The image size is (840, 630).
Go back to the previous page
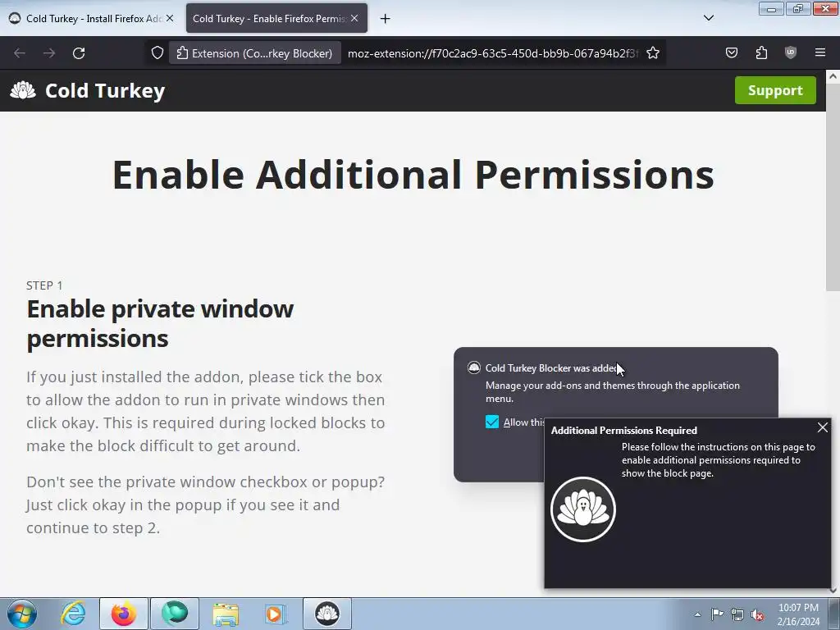[x=20, y=53]
